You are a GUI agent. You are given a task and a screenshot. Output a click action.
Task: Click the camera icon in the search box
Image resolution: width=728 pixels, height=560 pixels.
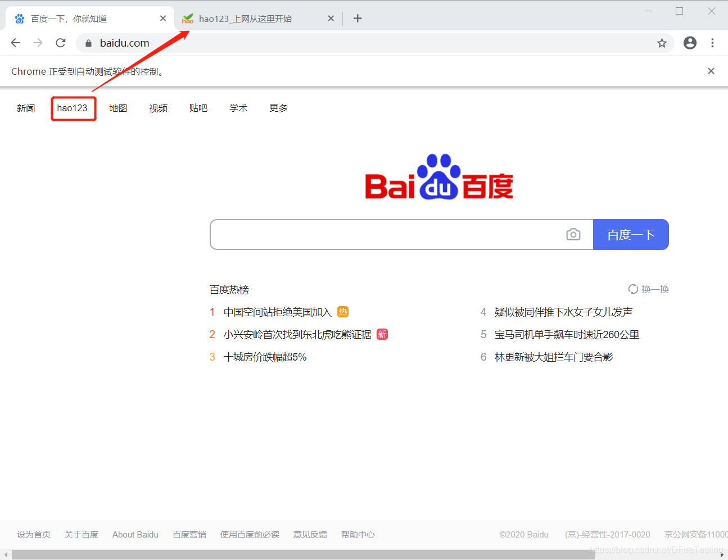[573, 234]
